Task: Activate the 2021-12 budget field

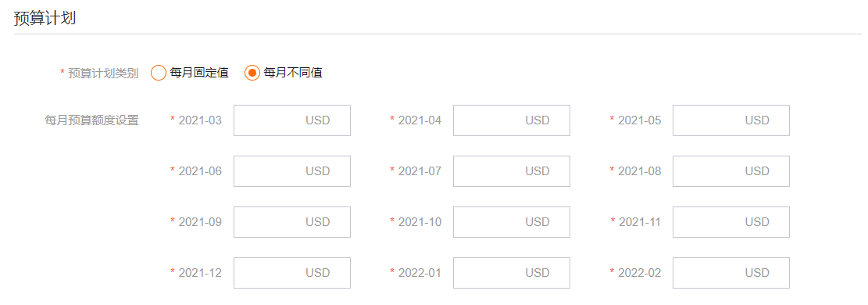Action: (x=292, y=273)
